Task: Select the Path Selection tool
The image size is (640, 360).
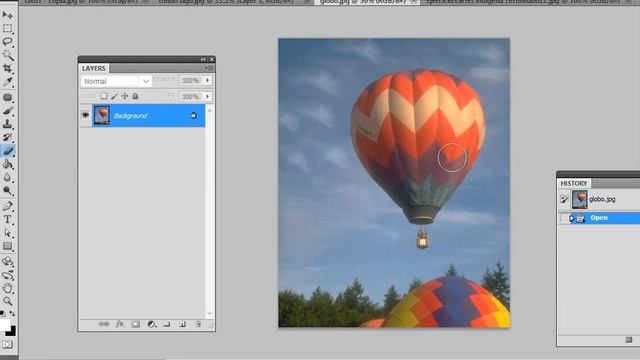Action: (7, 233)
